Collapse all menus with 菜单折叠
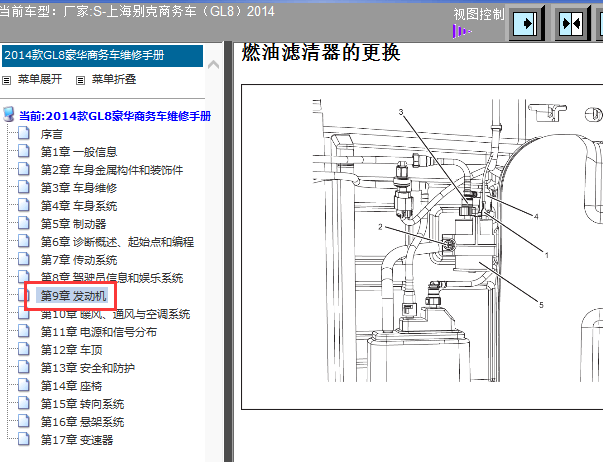 tap(114, 80)
